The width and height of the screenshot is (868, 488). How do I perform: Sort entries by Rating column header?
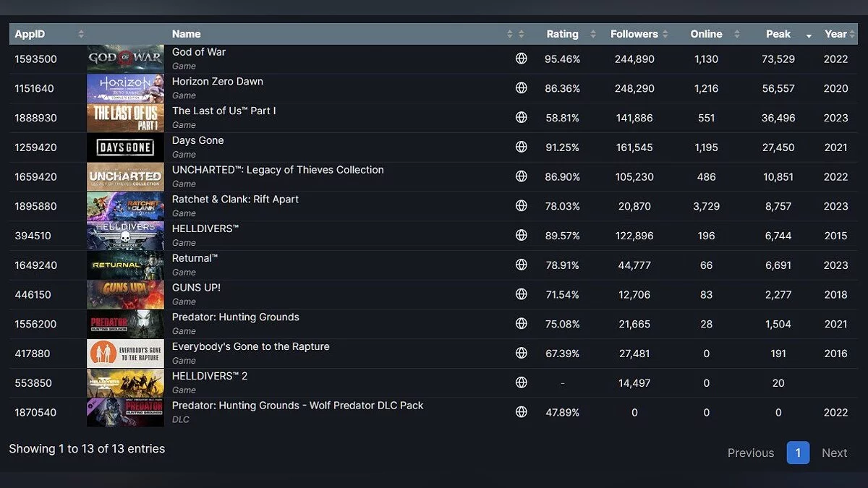(562, 34)
